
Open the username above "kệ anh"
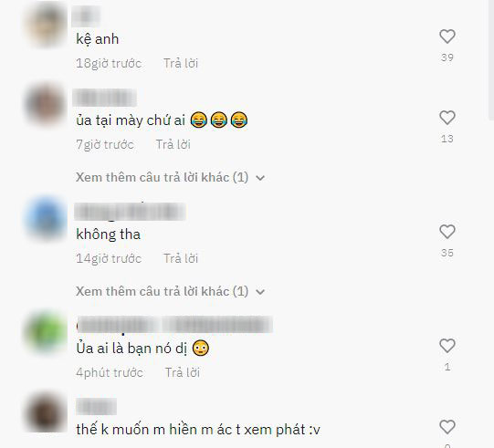coord(86,16)
